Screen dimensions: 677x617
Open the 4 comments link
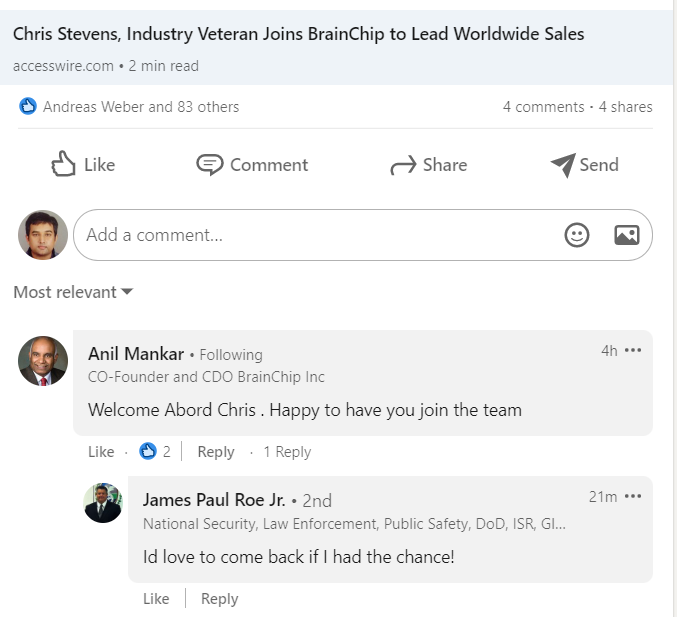click(x=543, y=107)
